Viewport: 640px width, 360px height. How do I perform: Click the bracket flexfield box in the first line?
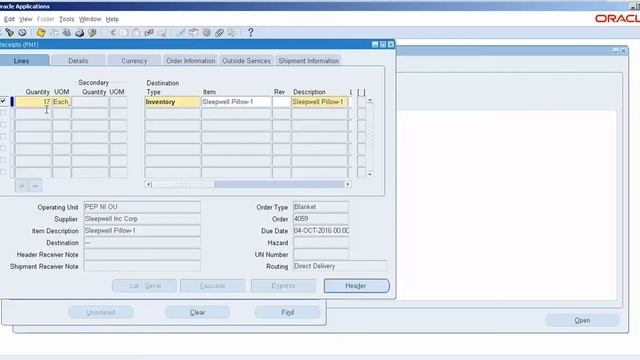[x=361, y=102]
